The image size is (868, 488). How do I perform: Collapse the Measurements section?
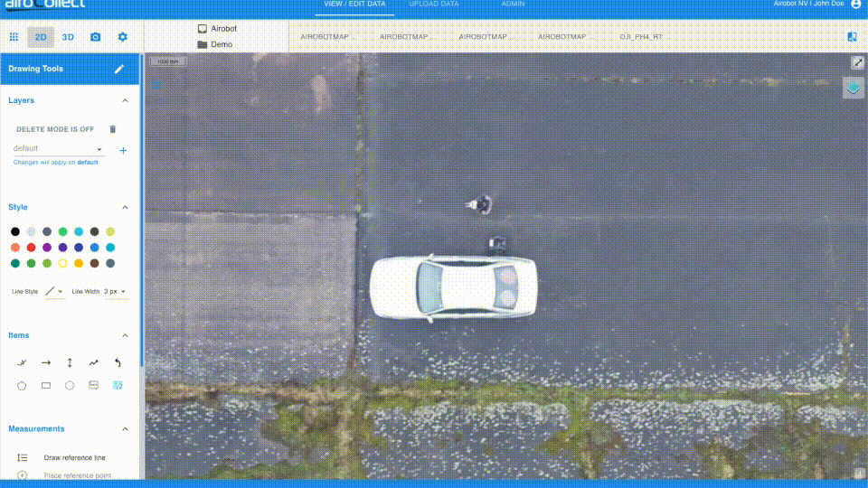tap(125, 428)
